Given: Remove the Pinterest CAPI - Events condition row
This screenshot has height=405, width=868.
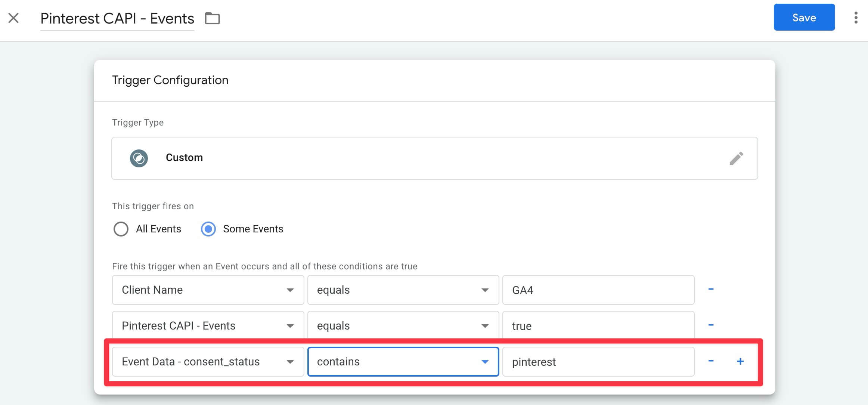Looking at the screenshot, I should 711,325.
